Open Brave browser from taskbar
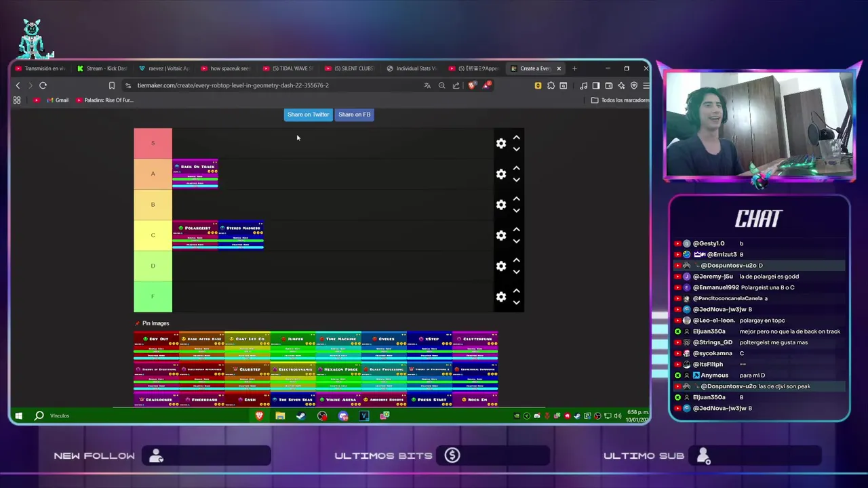This screenshot has width=868, height=488. [259, 415]
